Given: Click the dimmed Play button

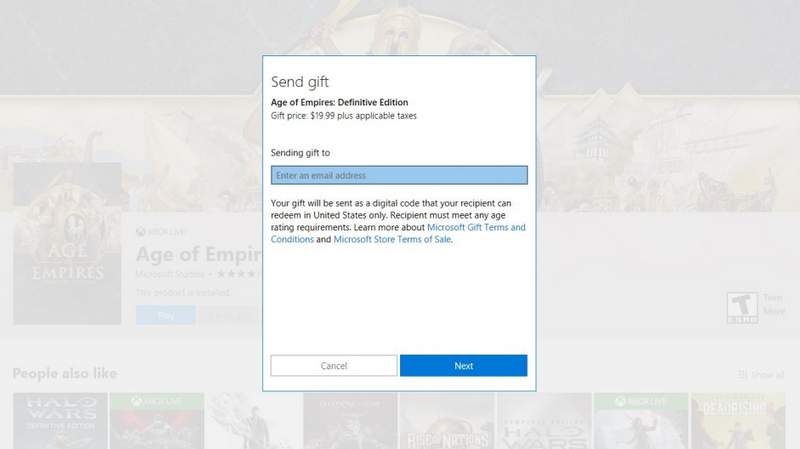Looking at the screenshot, I should pyautogui.click(x=165, y=315).
